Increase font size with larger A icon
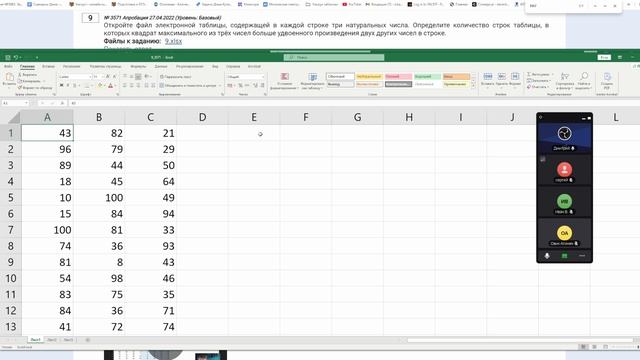This screenshot has width=640, height=360. 108,77
